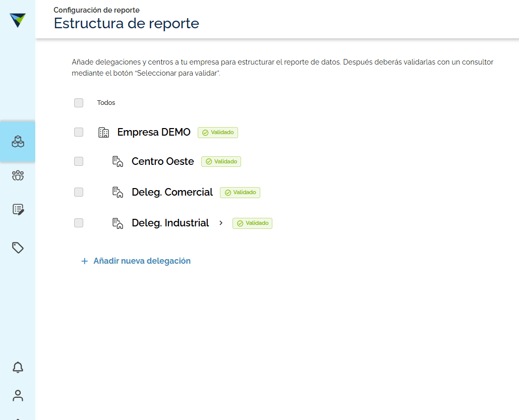Viewport: 519px width, 420px height.
Task: Click the Configuración de reporte breadcrumb text
Action: (96, 10)
